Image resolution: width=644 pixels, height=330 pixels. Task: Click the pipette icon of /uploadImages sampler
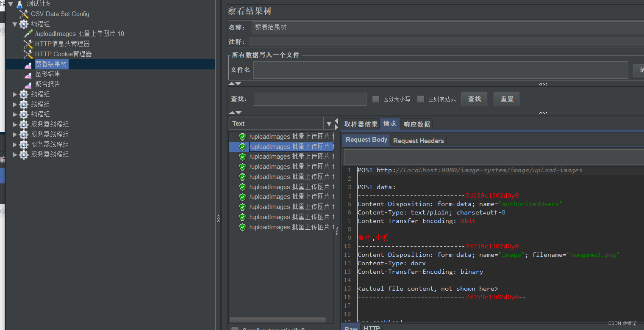tap(28, 34)
